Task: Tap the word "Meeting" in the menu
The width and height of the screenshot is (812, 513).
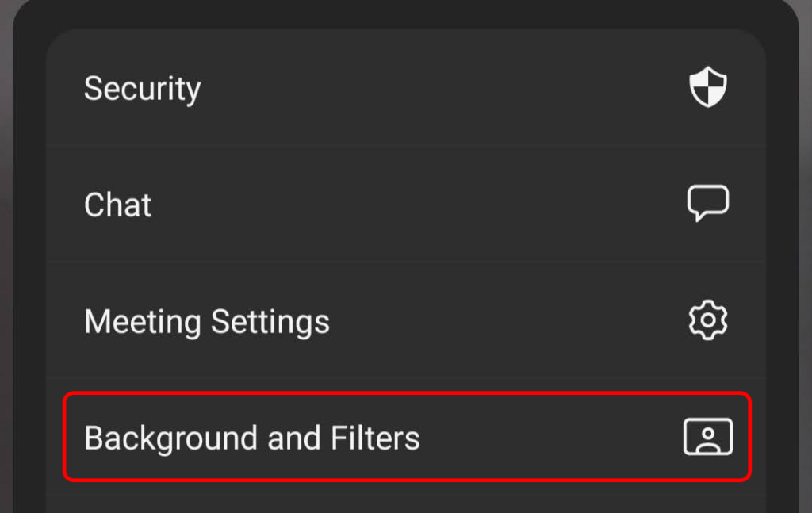Action: coord(143,321)
